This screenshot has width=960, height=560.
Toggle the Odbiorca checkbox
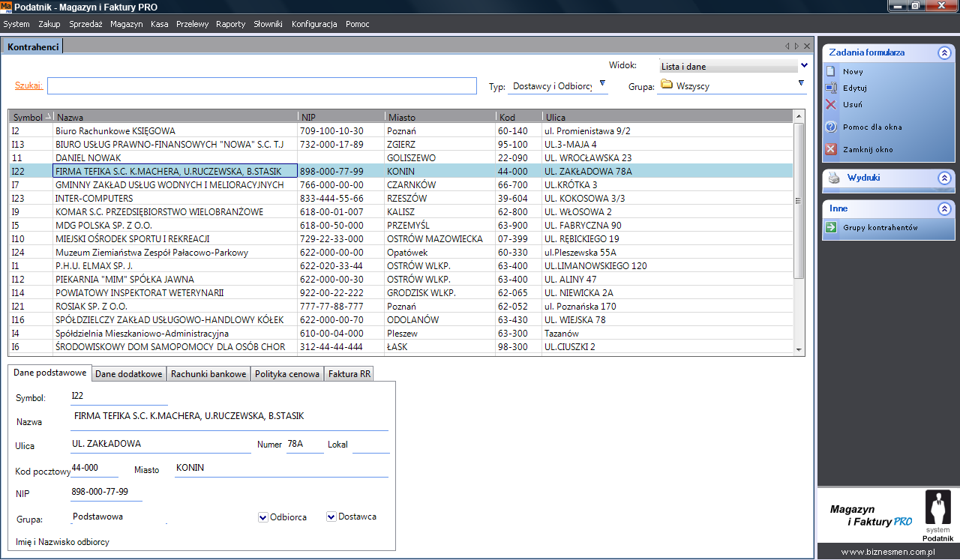[262, 517]
